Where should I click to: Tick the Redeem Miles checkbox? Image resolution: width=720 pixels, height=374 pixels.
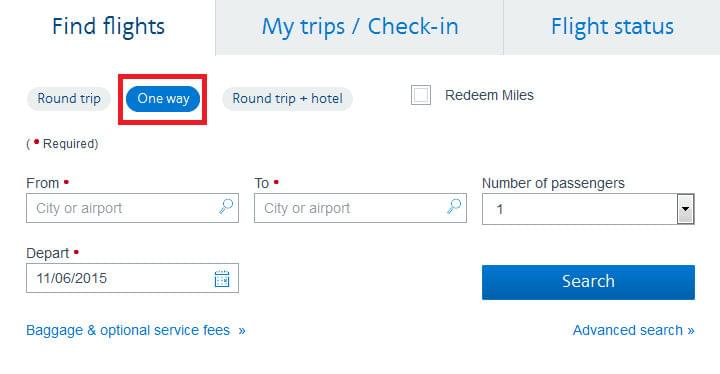pos(421,95)
